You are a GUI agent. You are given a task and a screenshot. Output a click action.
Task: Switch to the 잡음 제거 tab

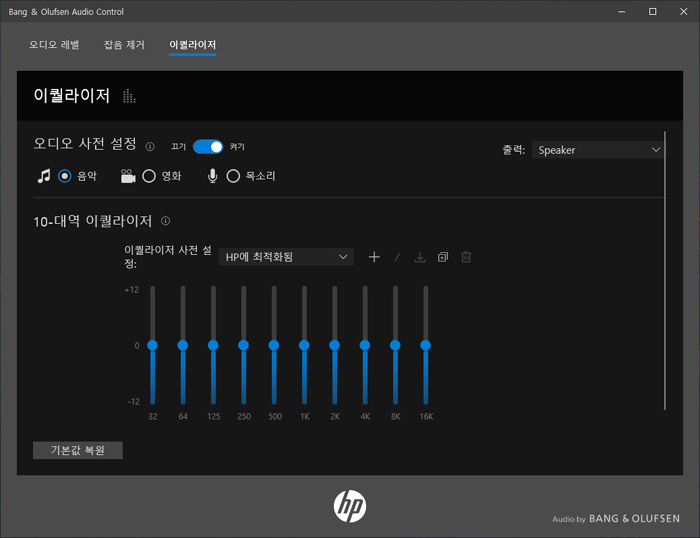coord(124,45)
